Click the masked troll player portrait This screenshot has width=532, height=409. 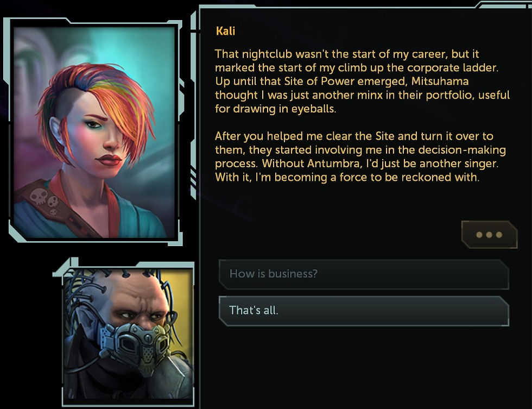click(x=128, y=335)
